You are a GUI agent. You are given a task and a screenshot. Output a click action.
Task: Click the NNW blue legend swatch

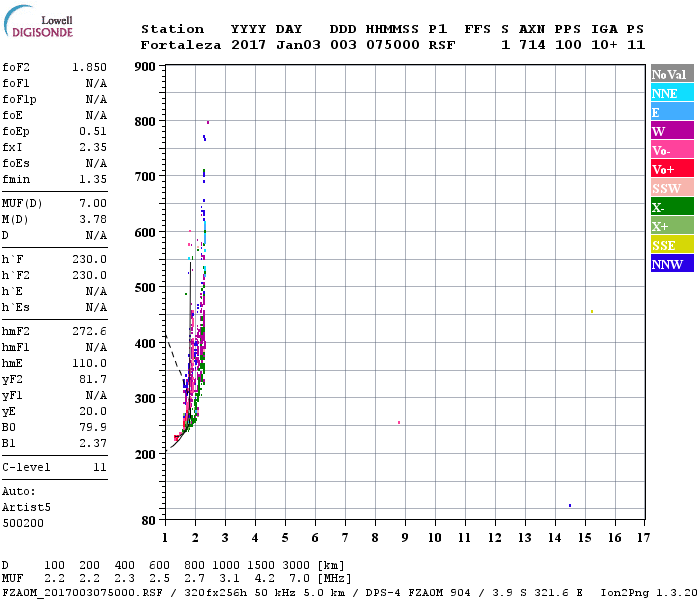click(672, 264)
